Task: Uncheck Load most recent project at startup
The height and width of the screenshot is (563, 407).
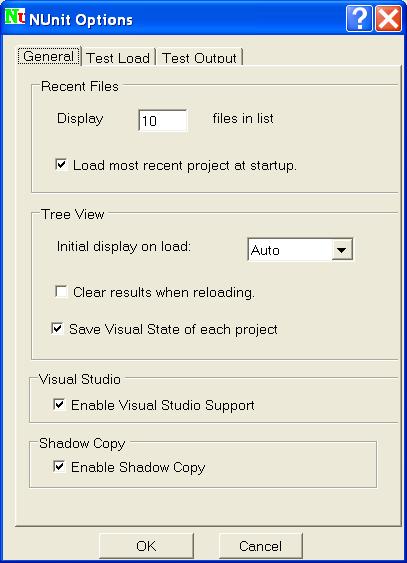Action: click(x=61, y=165)
